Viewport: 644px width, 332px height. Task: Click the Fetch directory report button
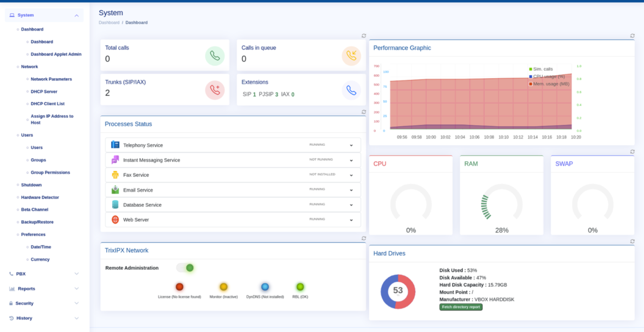point(461,307)
